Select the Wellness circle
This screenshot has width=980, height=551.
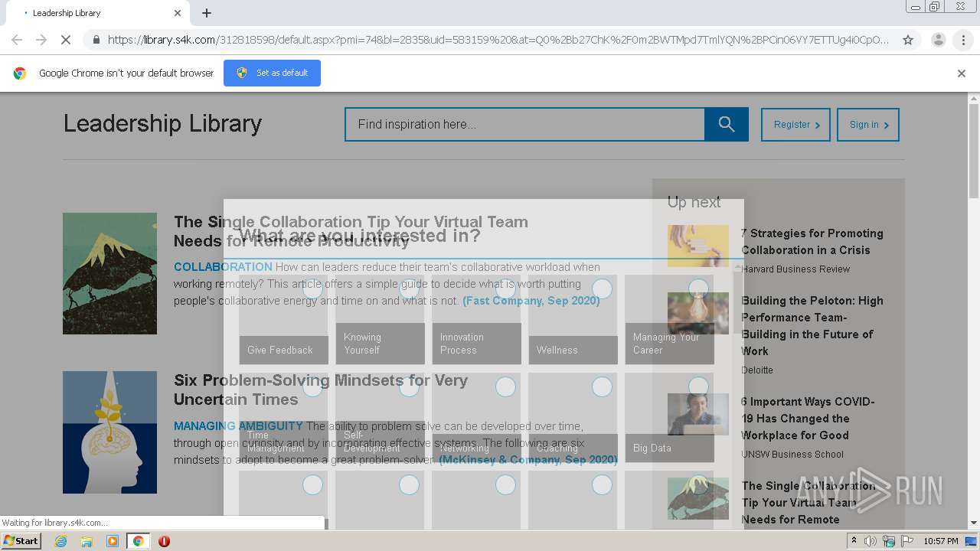(x=602, y=289)
